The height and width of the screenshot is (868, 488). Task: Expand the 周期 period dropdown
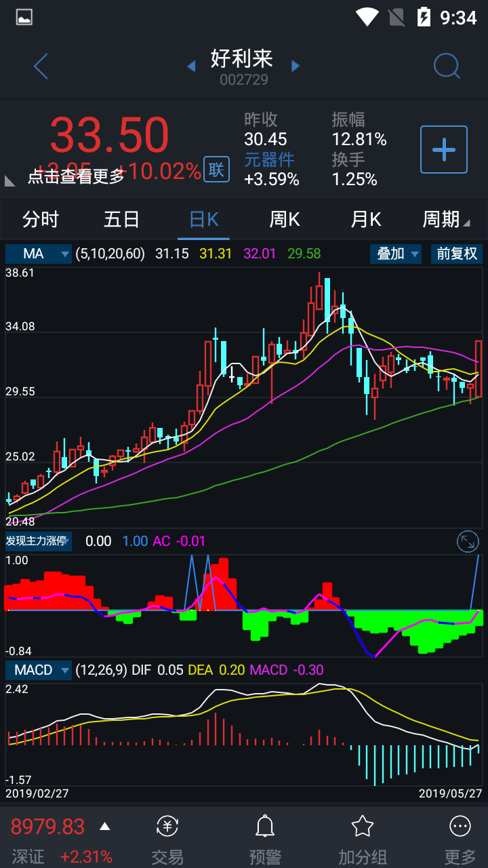(x=445, y=220)
